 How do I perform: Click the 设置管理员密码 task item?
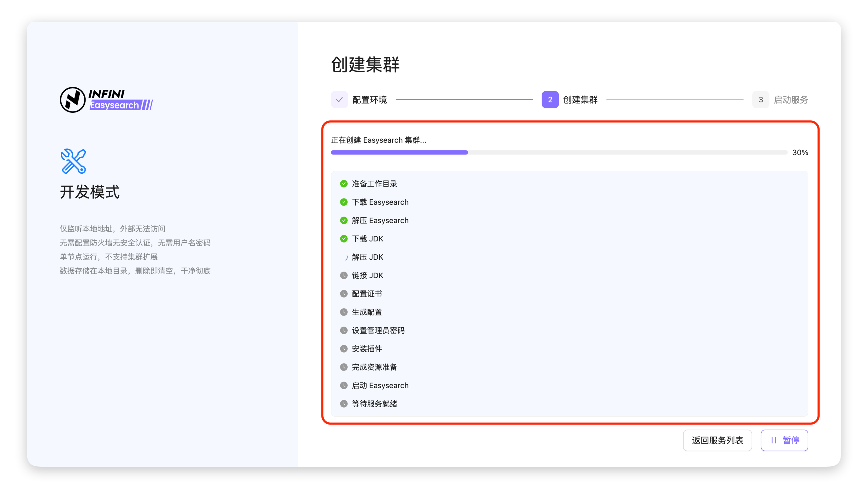click(378, 330)
